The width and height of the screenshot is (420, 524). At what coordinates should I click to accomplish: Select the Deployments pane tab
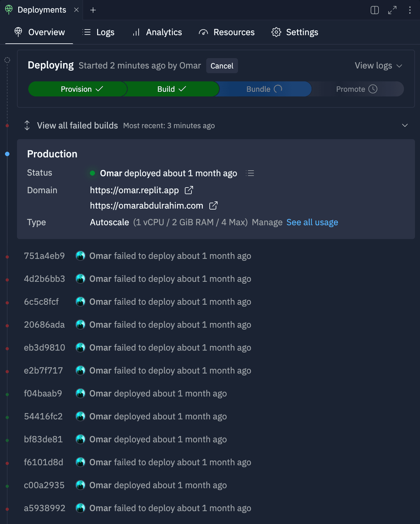(x=41, y=10)
